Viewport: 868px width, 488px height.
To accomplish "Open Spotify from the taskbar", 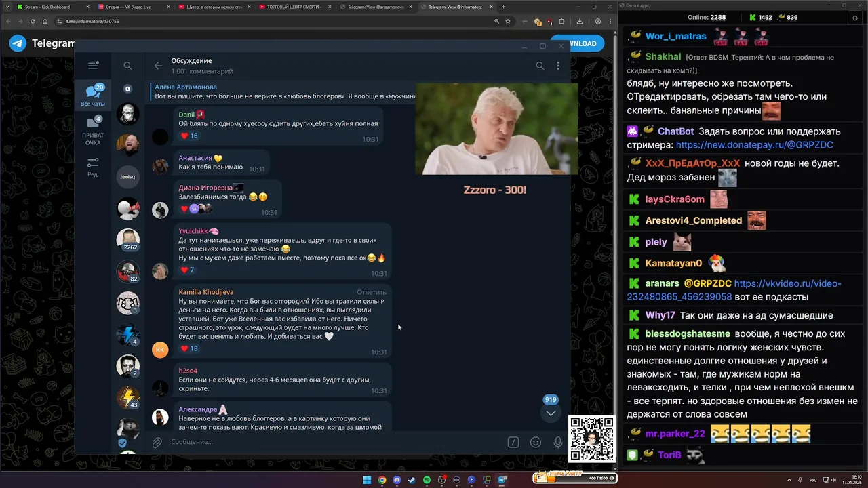I will pos(427,480).
